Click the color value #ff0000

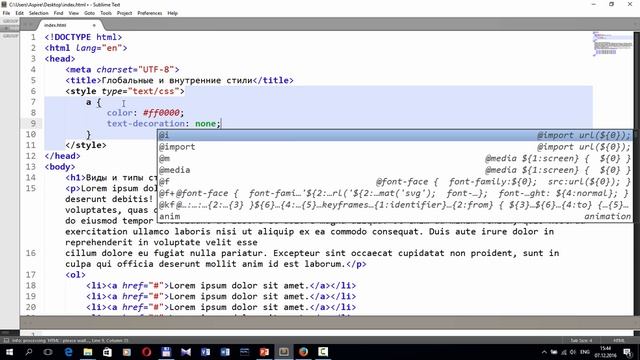tap(161, 113)
